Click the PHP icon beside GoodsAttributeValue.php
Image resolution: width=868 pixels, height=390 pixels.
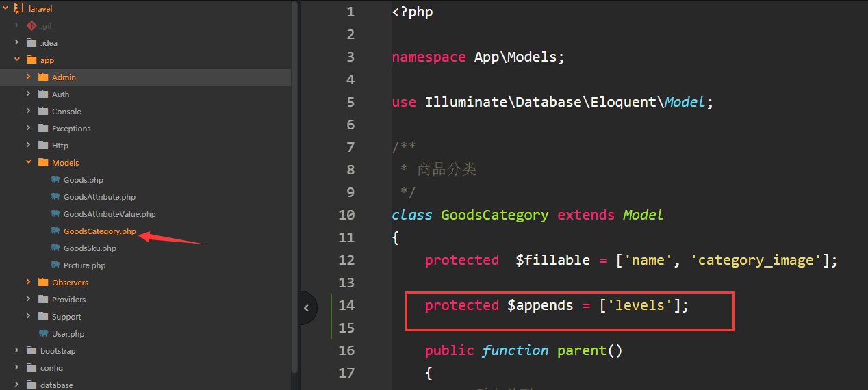click(55, 214)
